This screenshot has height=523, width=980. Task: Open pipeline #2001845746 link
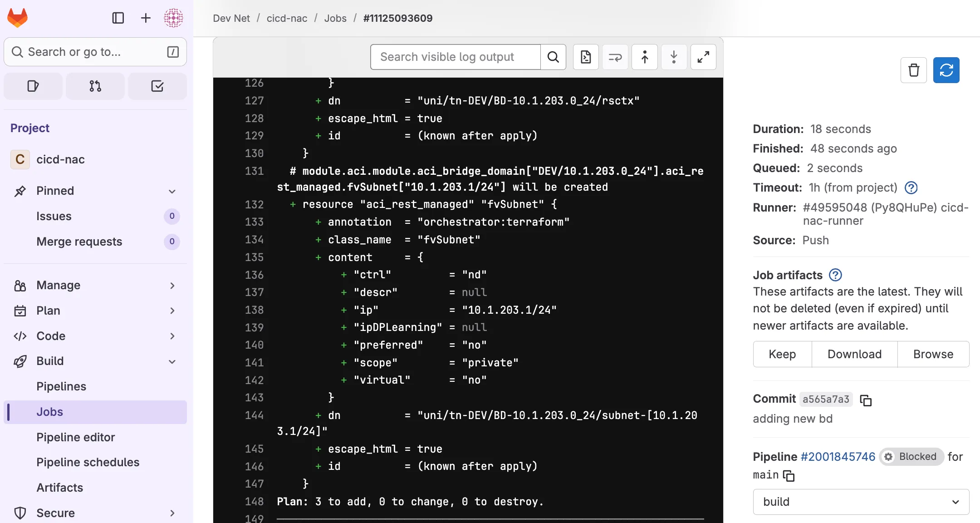[838, 457]
